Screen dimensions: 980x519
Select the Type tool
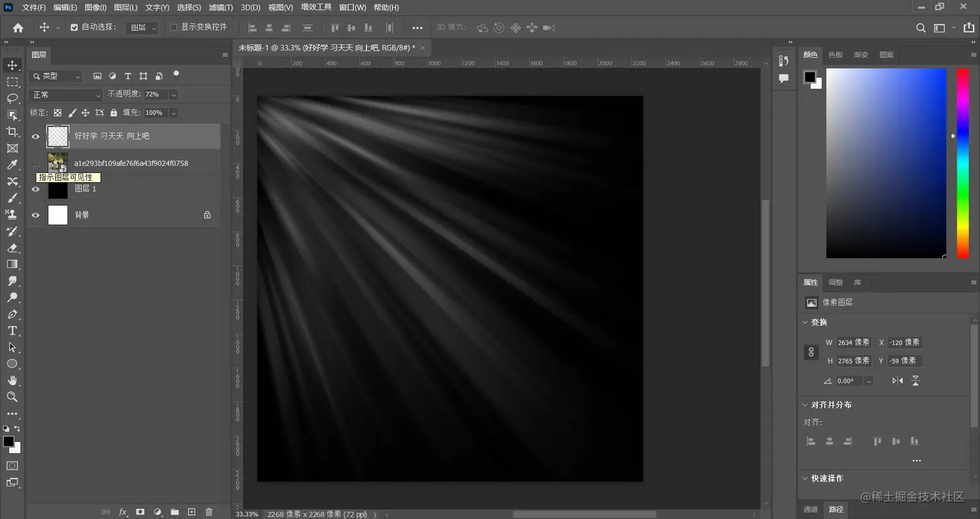(12, 330)
